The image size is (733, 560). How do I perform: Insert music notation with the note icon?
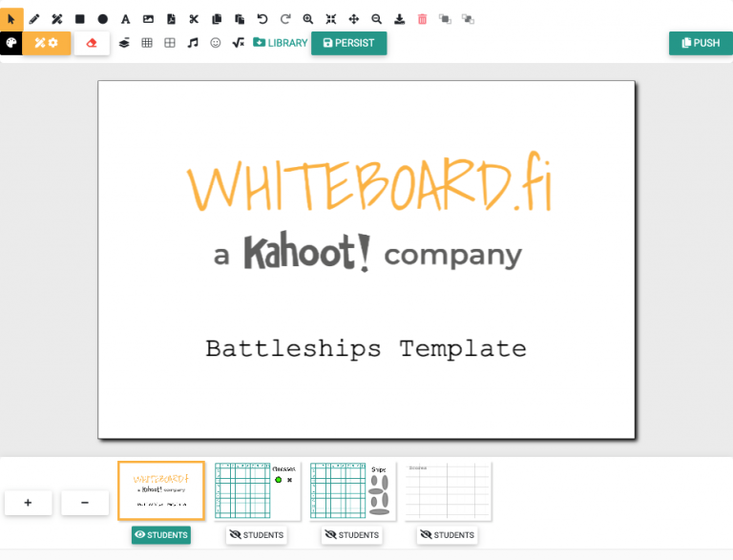[193, 43]
